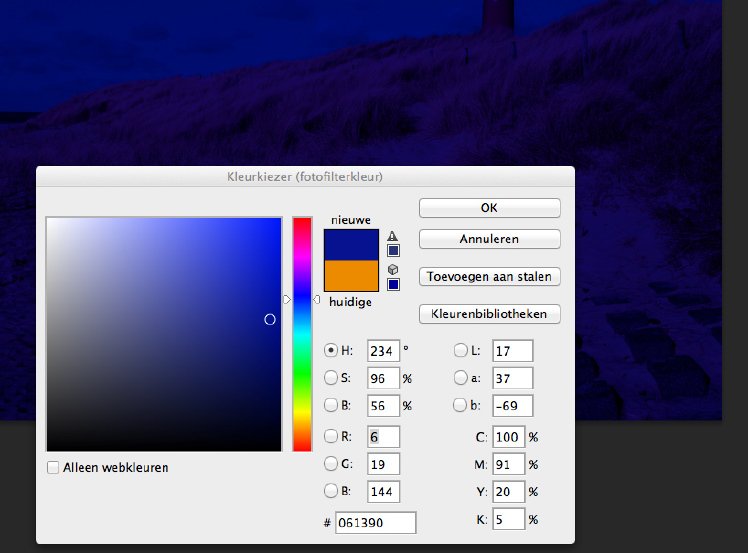Click the brightness field showing 56

pos(383,406)
